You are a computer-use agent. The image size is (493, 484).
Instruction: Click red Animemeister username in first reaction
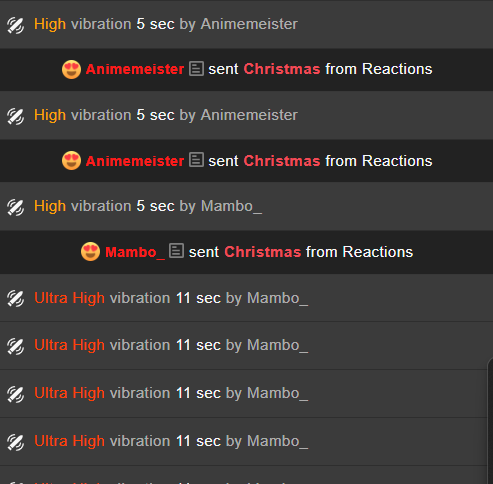(135, 69)
